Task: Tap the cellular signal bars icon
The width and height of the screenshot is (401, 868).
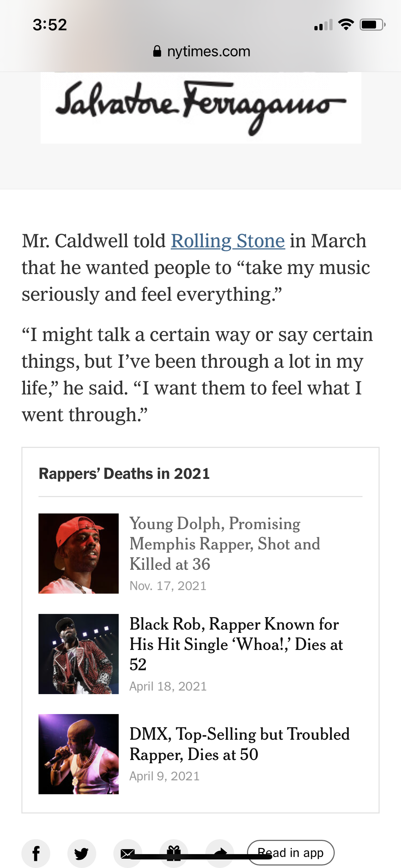Action: point(323,25)
